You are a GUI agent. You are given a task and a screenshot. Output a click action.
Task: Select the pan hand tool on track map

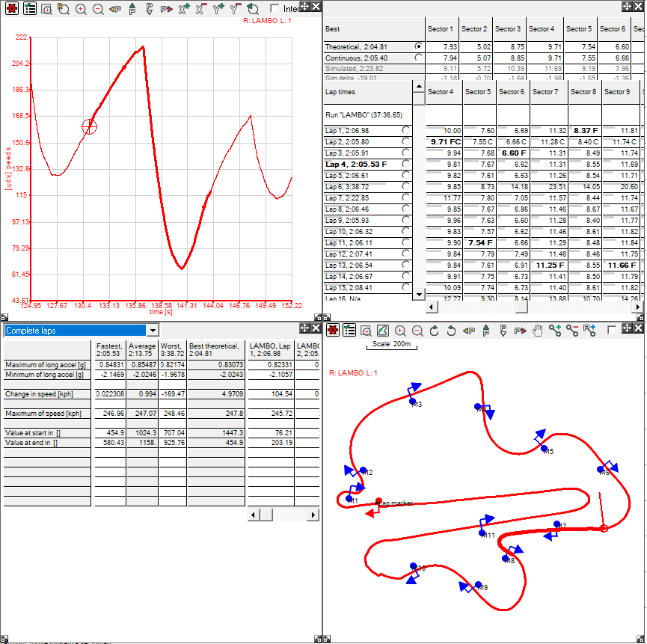[x=537, y=330]
